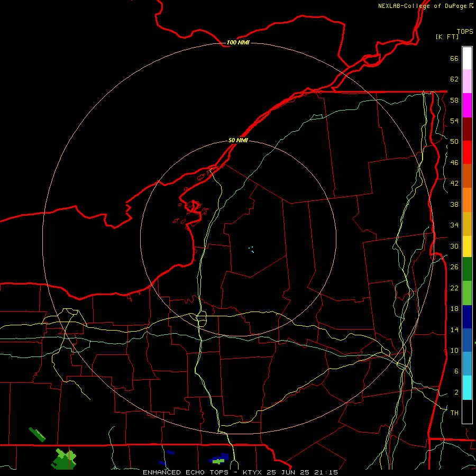Click the cyan dots near radar center
The image size is (476, 476).
[251, 250]
